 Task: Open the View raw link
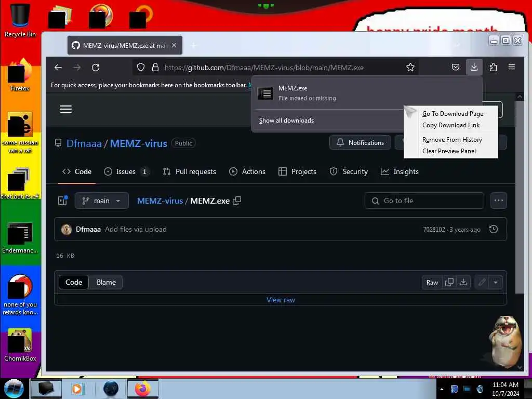(x=281, y=300)
